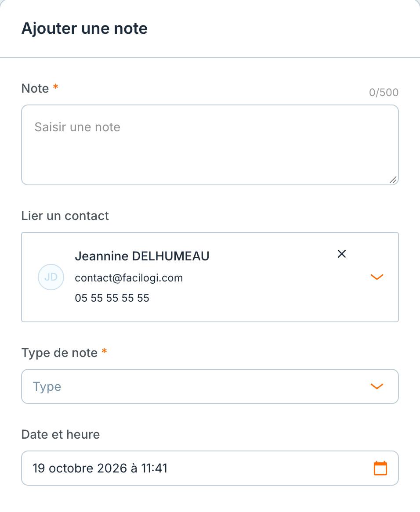Viewport: 420px width, 512px height.
Task: Click the phone number 05 55 55 55 55
Action: [112, 298]
